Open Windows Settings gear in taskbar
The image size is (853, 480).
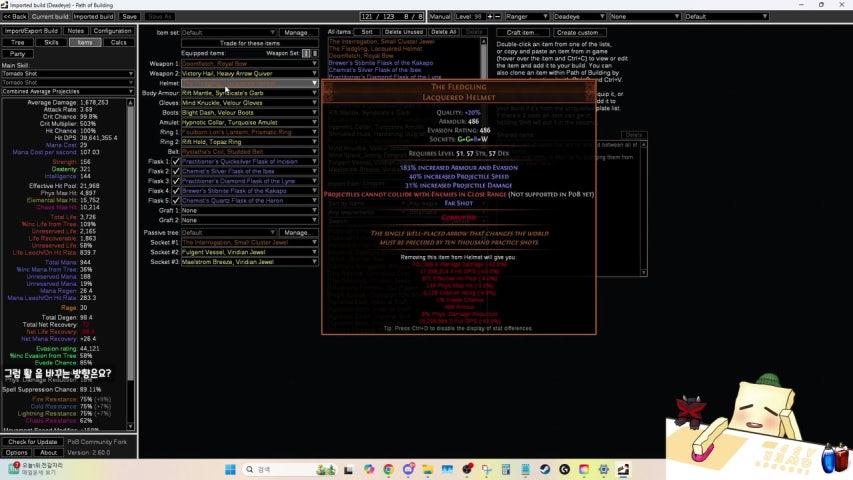[x=604, y=469]
